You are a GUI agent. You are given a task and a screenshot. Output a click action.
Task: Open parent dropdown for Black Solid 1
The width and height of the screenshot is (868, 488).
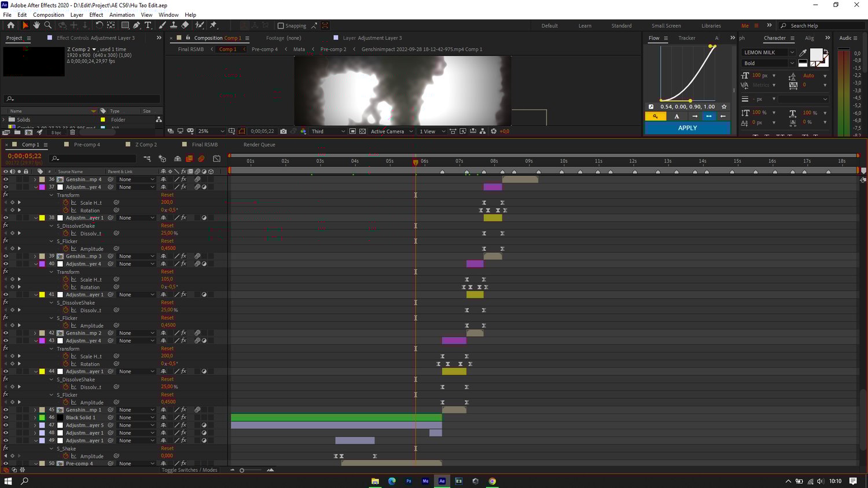coord(137,417)
